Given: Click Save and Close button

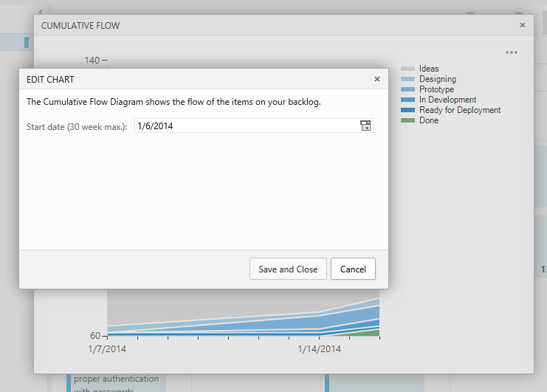Looking at the screenshot, I should point(288,269).
